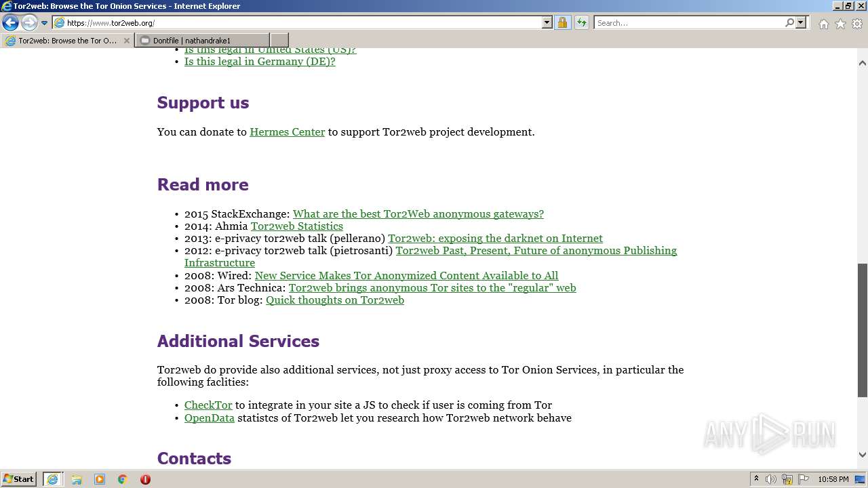This screenshot has height=488, width=868.
Task: Click the scrollbar down arrow
Action: pyautogui.click(x=863, y=455)
